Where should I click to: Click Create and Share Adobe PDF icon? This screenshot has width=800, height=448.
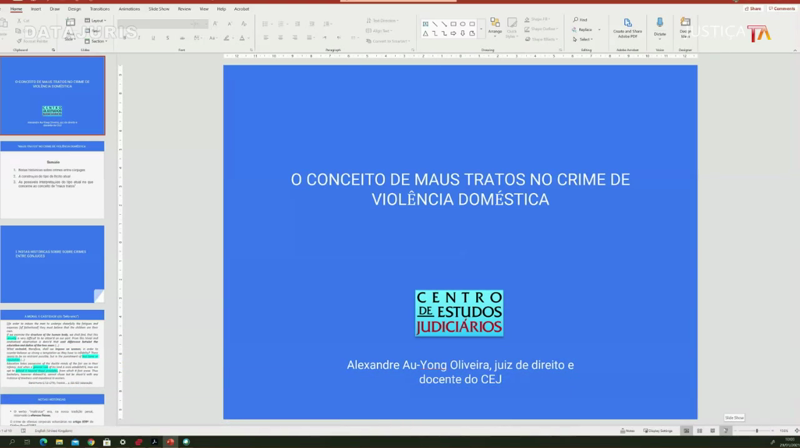(627, 26)
